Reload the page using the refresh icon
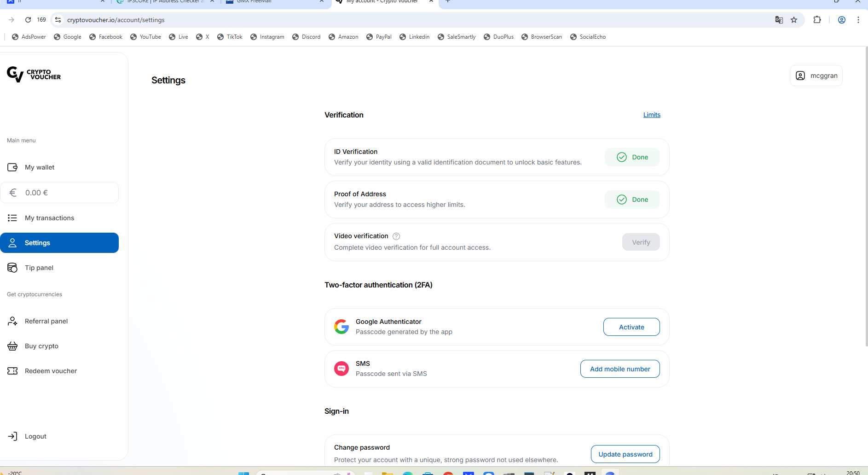The width and height of the screenshot is (868, 475). [28, 20]
